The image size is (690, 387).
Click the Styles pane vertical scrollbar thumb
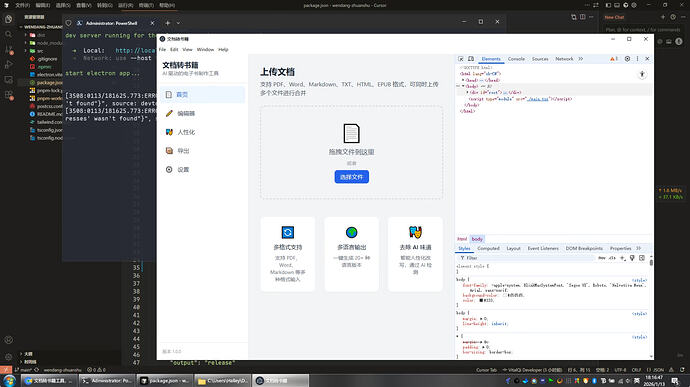[651, 262]
